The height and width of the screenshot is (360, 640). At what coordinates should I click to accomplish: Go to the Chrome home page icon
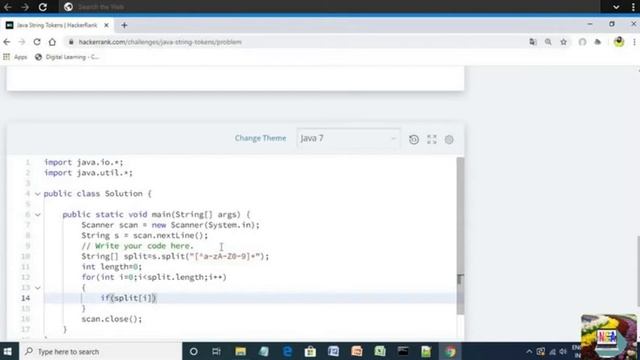coord(52,42)
